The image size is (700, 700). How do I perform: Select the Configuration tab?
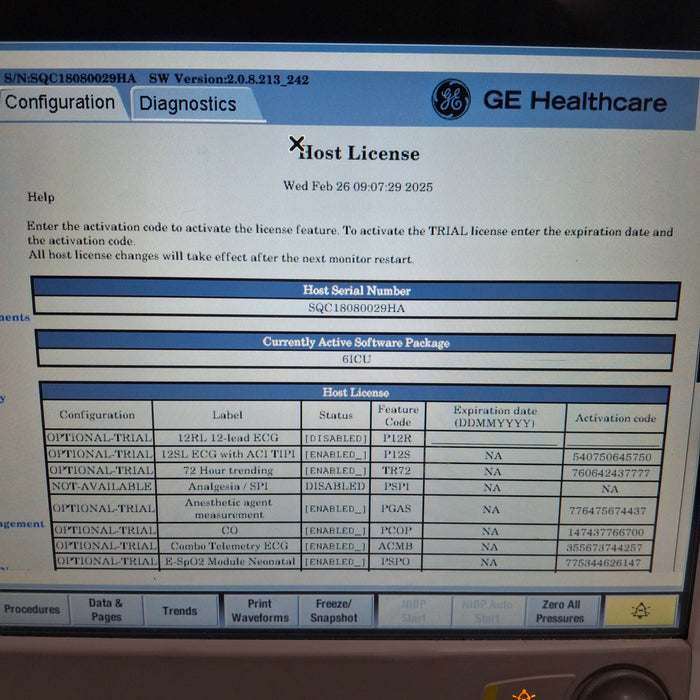pos(60,102)
